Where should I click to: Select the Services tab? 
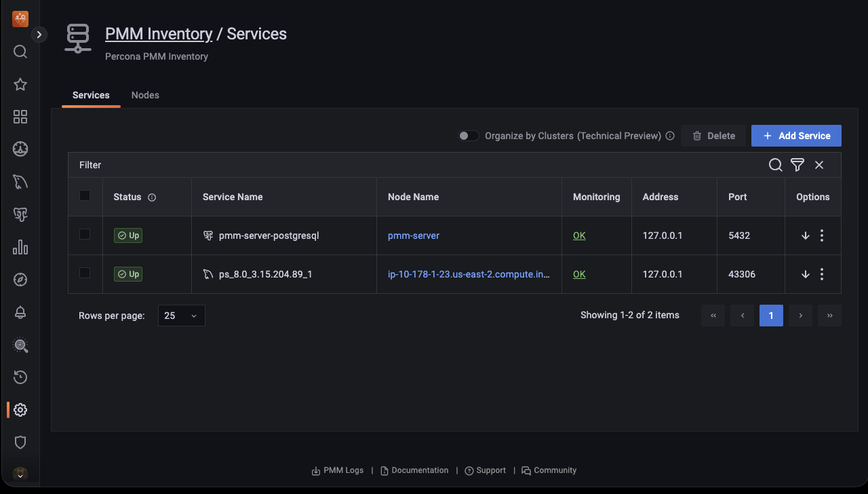click(x=91, y=95)
